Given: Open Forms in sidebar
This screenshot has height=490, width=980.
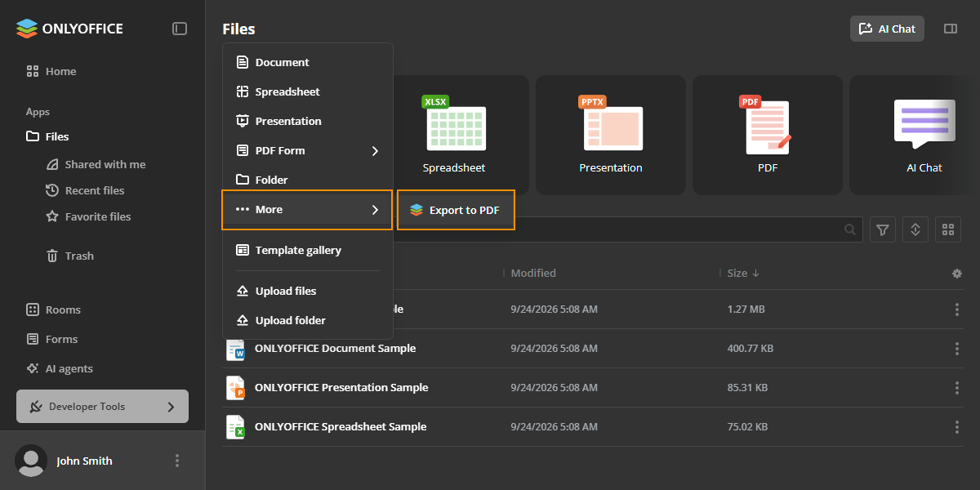Looking at the screenshot, I should pyautogui.click(x=51, y=339).
